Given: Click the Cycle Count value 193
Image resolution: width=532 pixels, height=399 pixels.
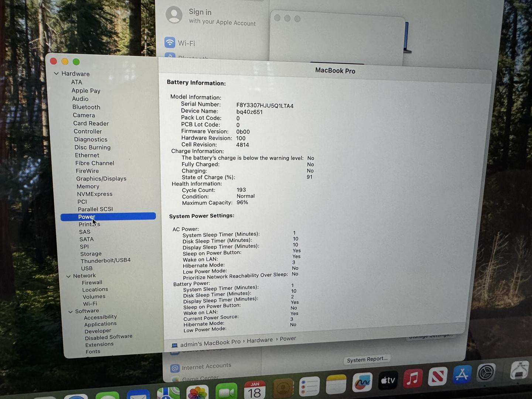Looking at the screenshot, I should pyautogui.click(x=241, y=190).
